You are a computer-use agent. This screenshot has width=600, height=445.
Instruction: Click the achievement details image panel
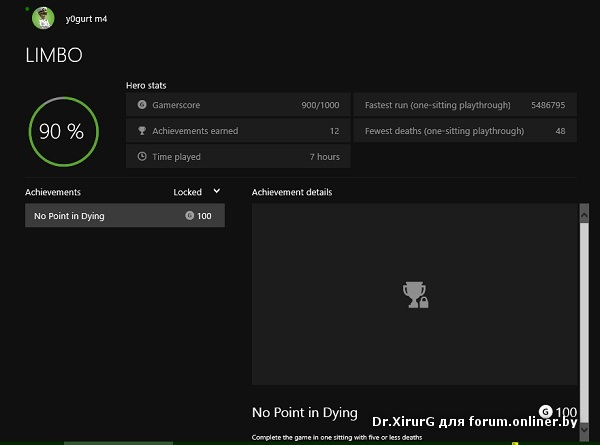coord(414,294)
